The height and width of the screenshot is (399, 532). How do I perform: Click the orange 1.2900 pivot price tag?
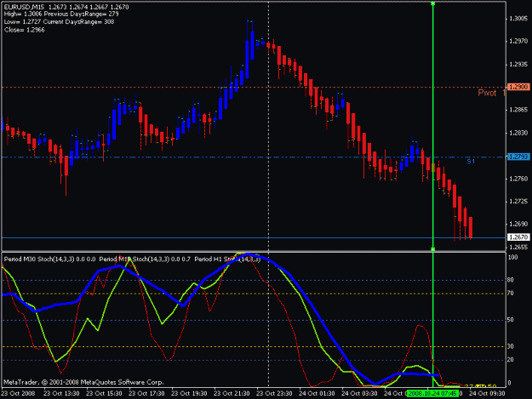pos(518,87)
